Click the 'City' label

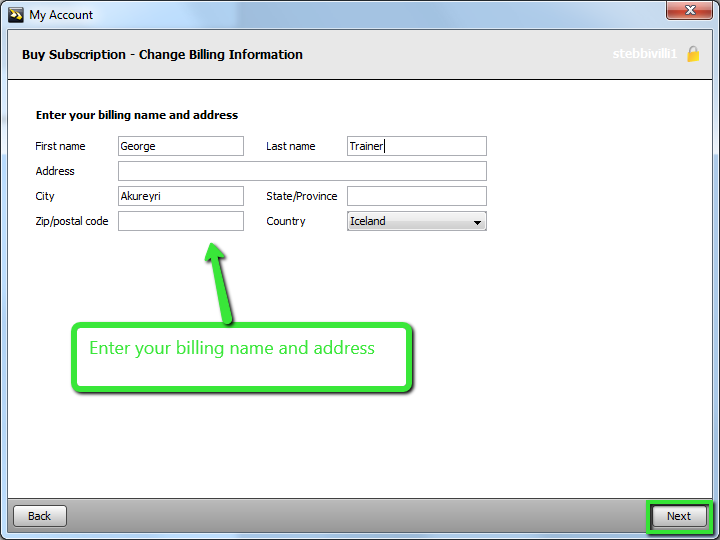[x=45, y=196]
